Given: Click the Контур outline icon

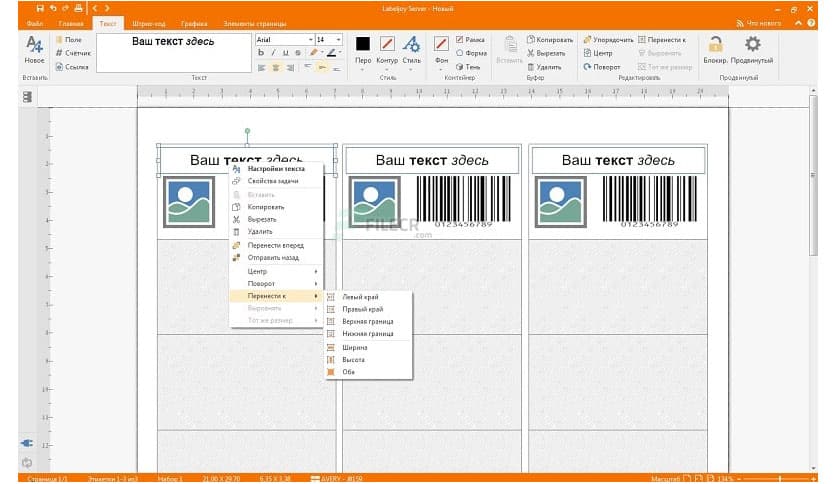Looking at the screenshot, I should click(387, 44).
